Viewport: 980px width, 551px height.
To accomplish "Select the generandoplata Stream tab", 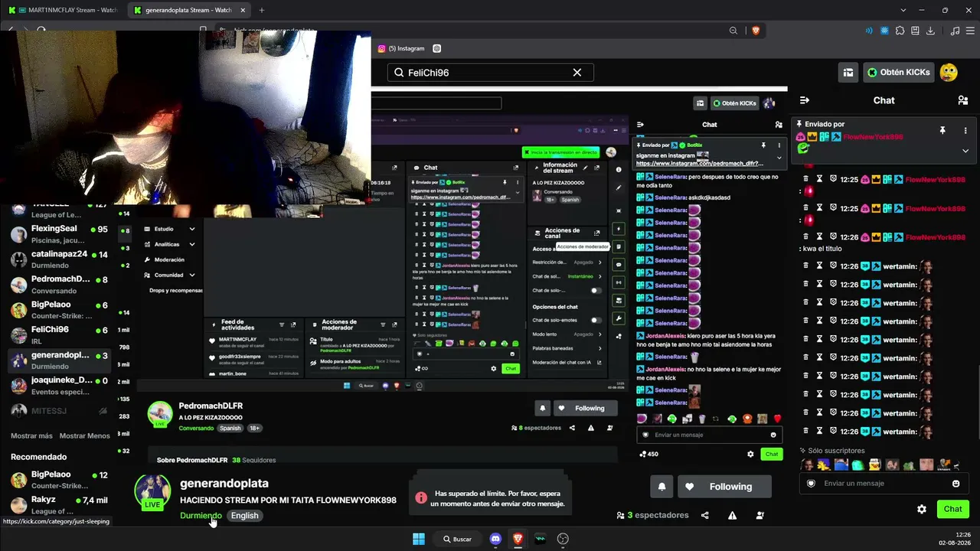I will [189, 10].
